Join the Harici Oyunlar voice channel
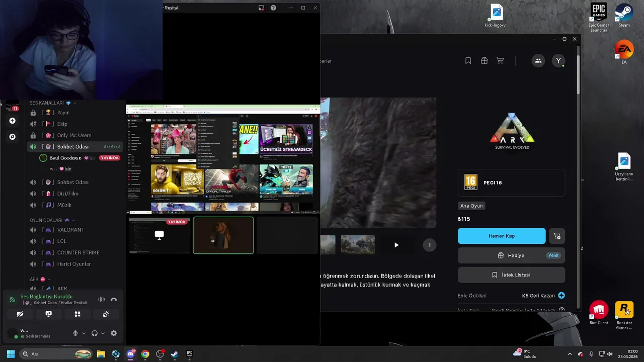Screen dimensions: 644x362 (74, 264)
